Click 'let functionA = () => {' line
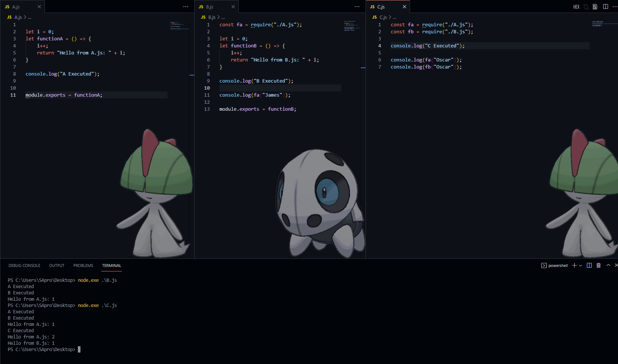The height and width of the screenshot is (364, 618). [x=58, y=39]
